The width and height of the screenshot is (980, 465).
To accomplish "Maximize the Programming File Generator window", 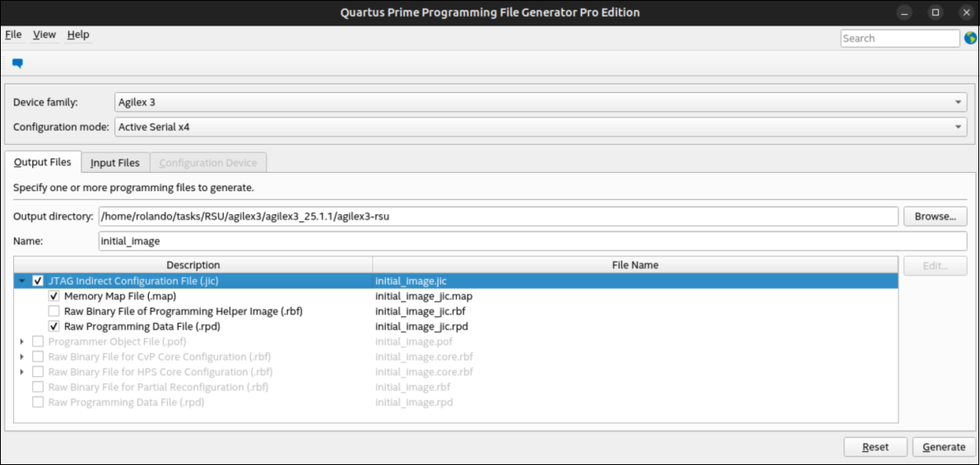I will (x=936, y=12).
